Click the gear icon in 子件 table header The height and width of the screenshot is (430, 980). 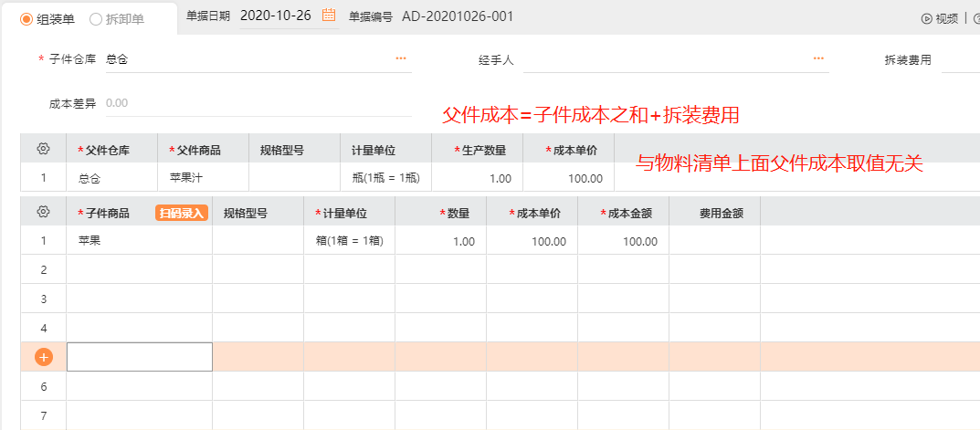coord(43,212)
